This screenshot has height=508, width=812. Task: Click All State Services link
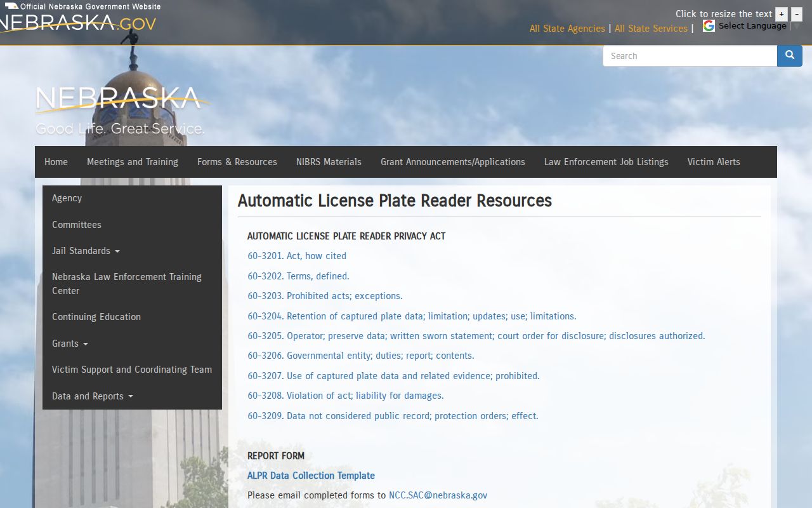[x=651, y=29]
